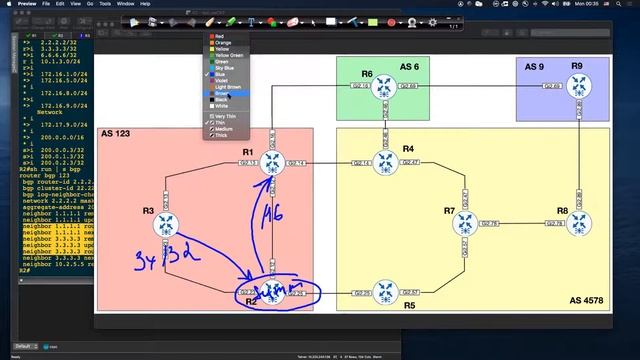Viewport: 640px width, 360px height.
Task: Click the R3 router icon
Action: coord(166,224)
